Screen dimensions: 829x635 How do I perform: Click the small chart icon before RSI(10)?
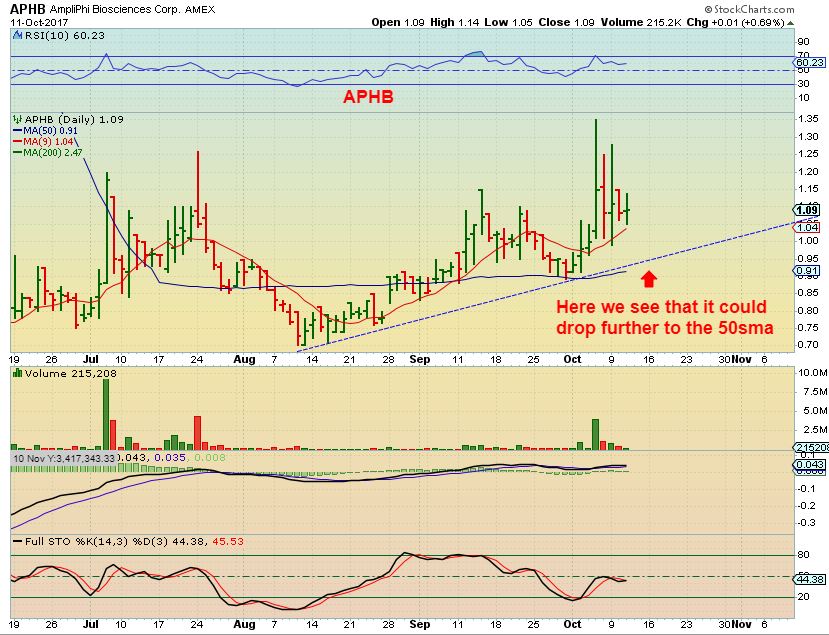(17, 35)
